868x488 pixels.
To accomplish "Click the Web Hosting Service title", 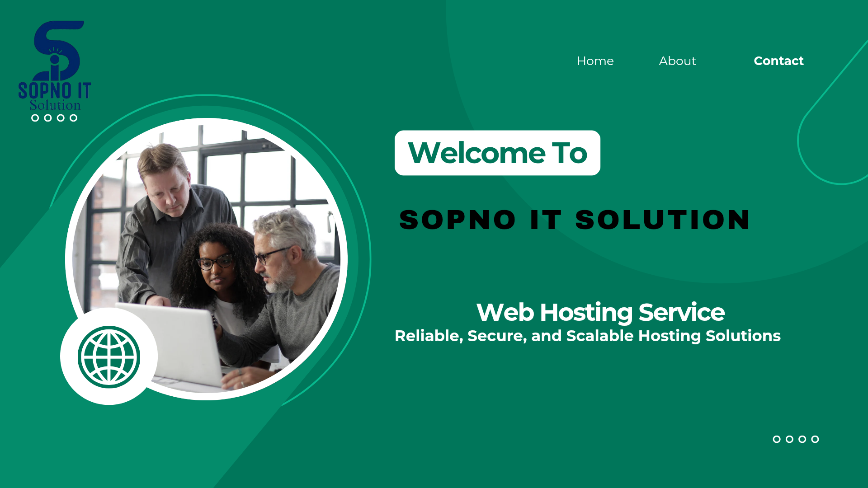I will [600, 312].
